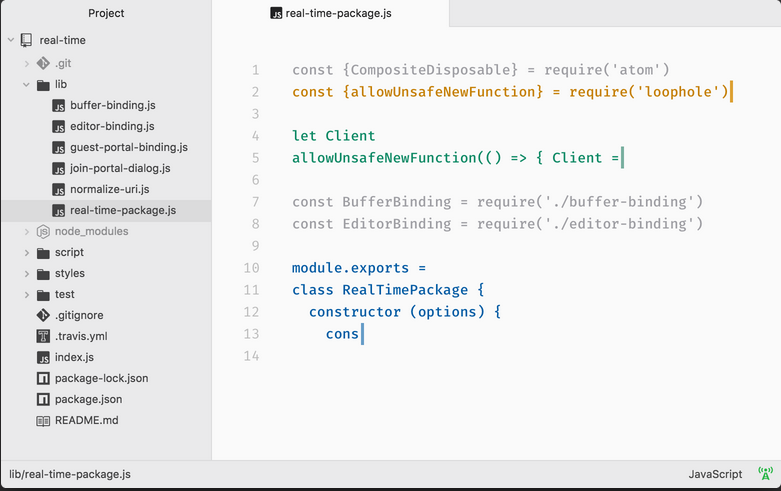
Task: Click the node_modules folder icon
Action: [43, 231]
